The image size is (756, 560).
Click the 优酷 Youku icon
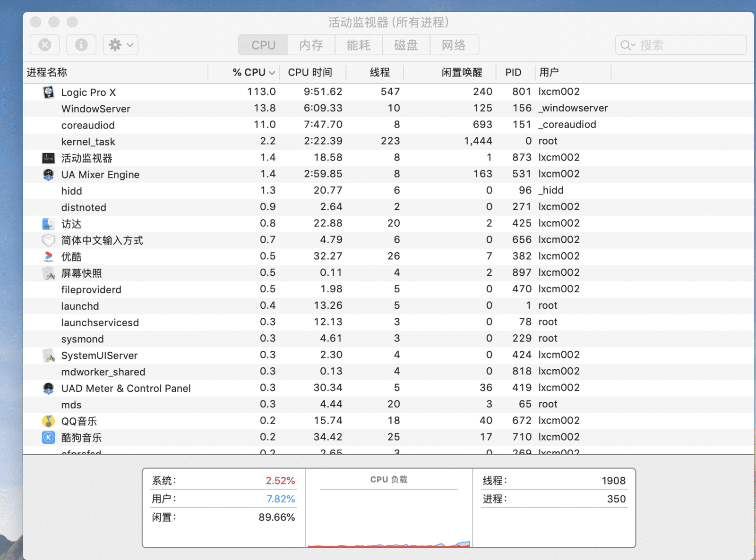pos(48,257)
